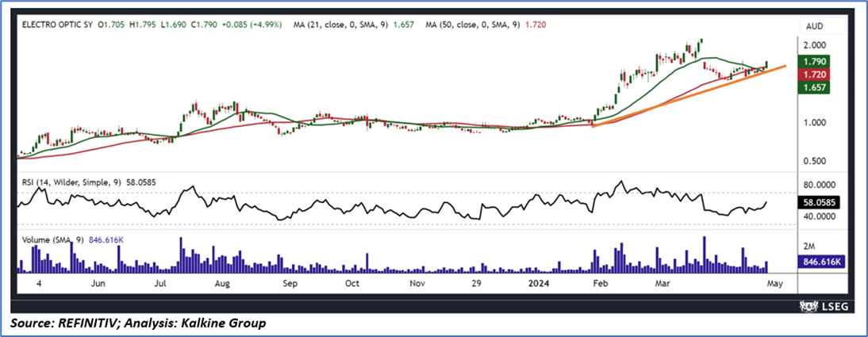Image resolution: width=868 pixels, height=337 pixels.
Task: Click the 2024 label on time axis
Action: tap(539, 284)
